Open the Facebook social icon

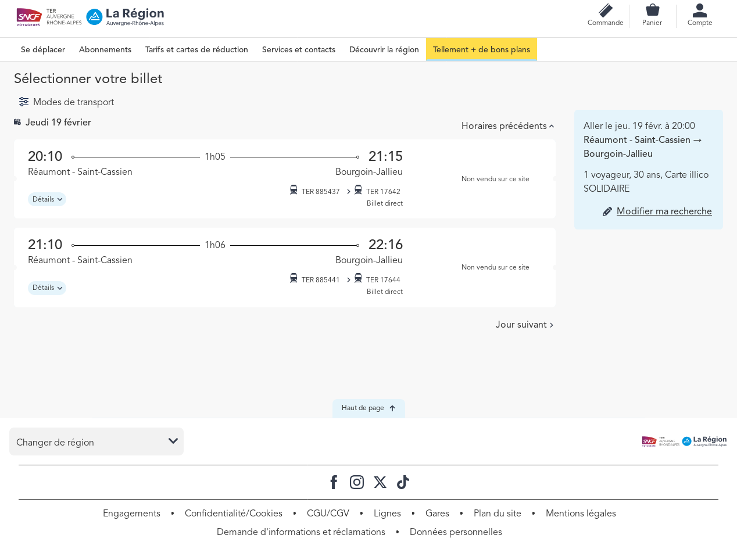click(334, 482)
